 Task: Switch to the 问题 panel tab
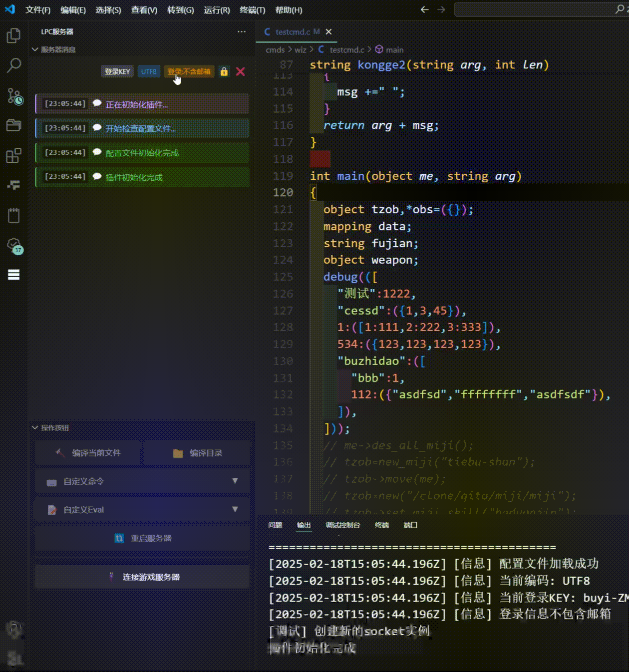[275, 525]
